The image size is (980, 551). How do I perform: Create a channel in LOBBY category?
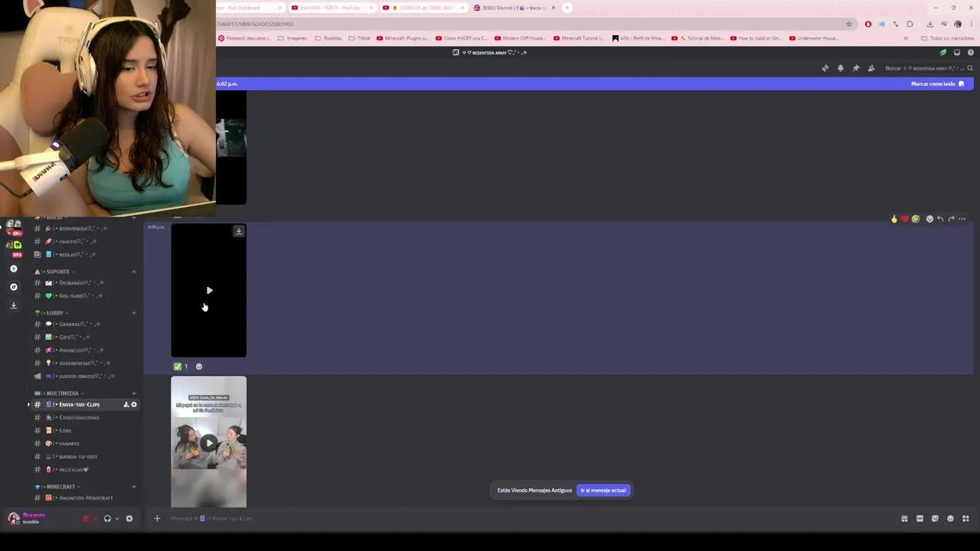click(134, 313)
